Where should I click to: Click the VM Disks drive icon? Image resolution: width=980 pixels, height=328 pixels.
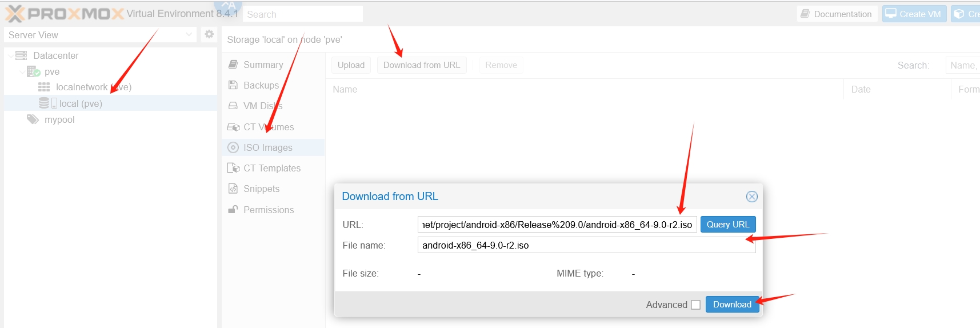pyautogui.click(x=233, y=106)
